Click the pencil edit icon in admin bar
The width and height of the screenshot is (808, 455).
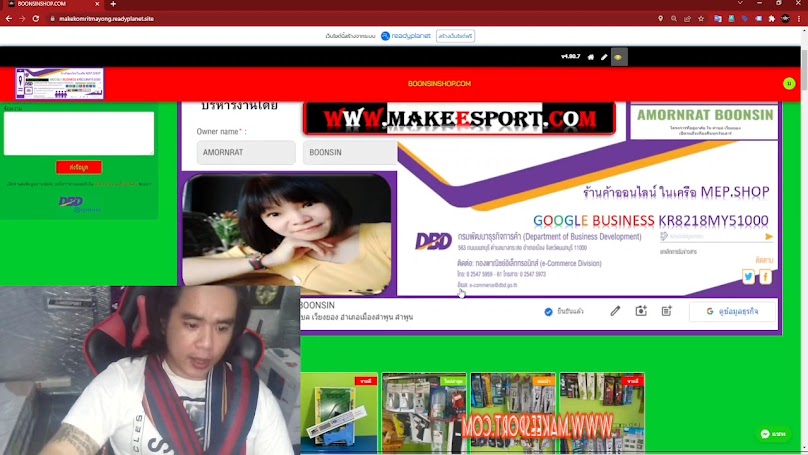point(604,57)
